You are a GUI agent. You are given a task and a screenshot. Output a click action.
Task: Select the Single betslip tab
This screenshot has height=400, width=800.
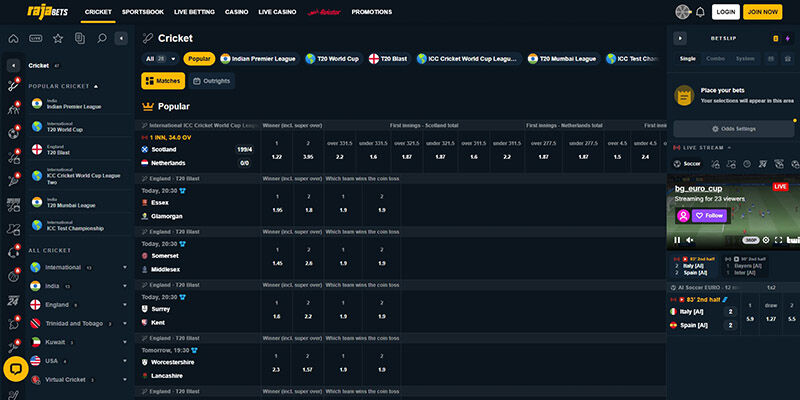pos(687,59)
